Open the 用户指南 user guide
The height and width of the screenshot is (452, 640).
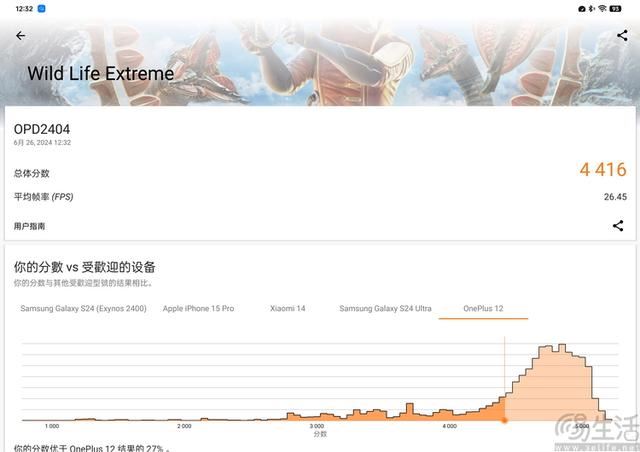[x=29, y=226]
